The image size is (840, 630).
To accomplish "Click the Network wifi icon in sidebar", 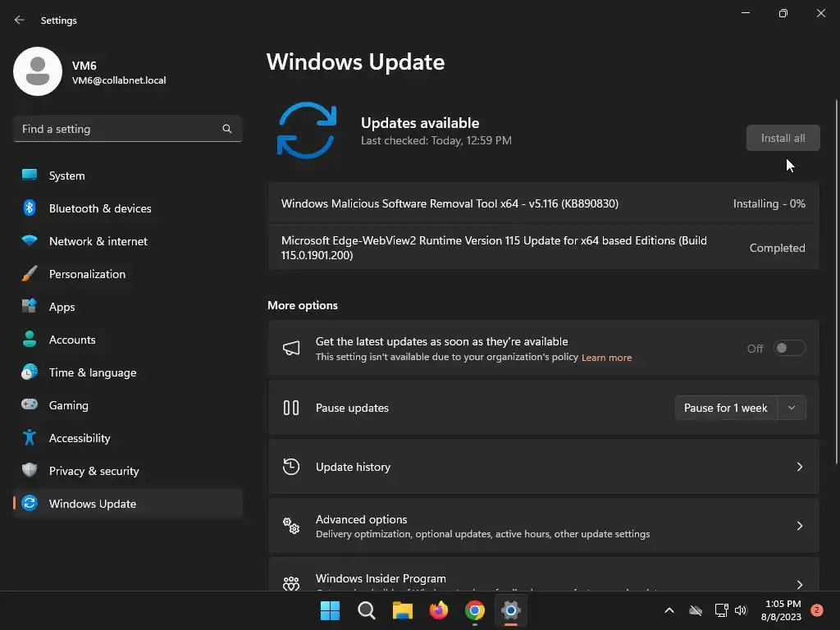I will (30, 240).
